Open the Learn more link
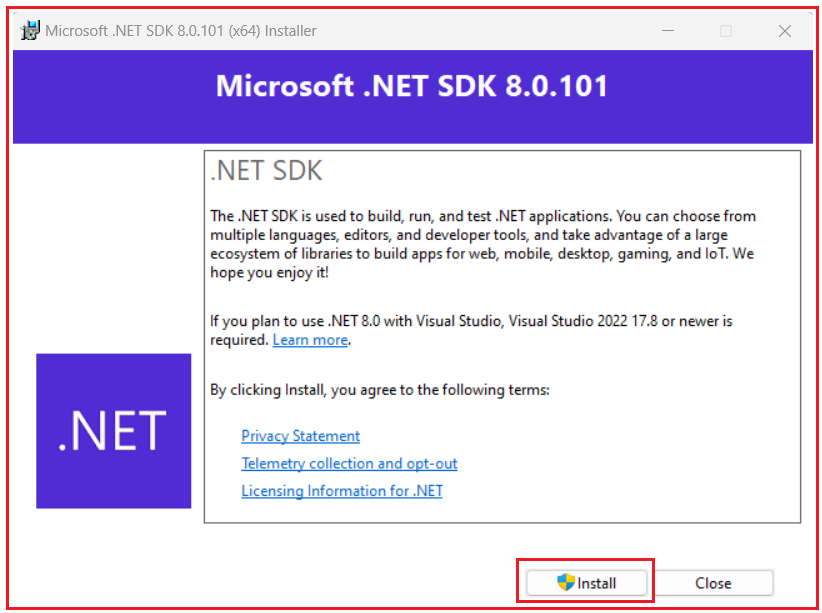822x613 pixels. (310, 340)
